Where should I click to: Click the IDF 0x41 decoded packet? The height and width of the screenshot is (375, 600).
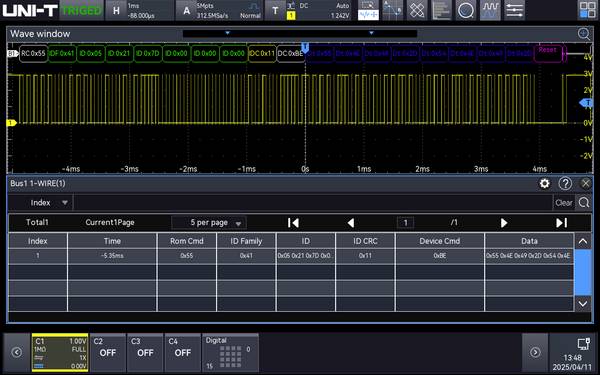62,54
